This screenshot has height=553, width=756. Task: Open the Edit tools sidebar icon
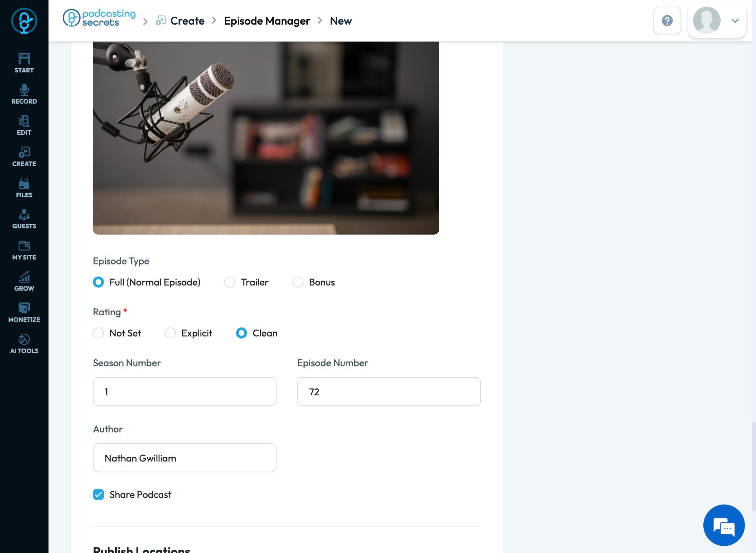24,125
